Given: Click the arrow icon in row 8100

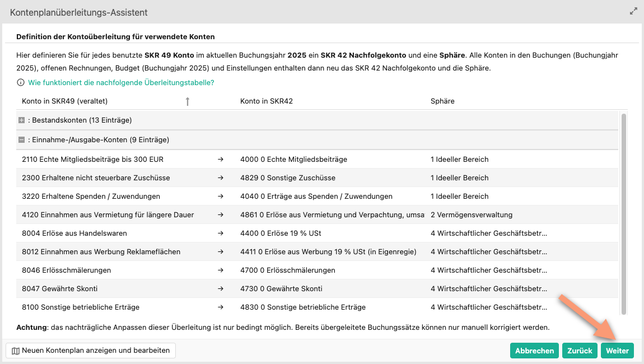Looking at the screenshot, I should 221,307.
